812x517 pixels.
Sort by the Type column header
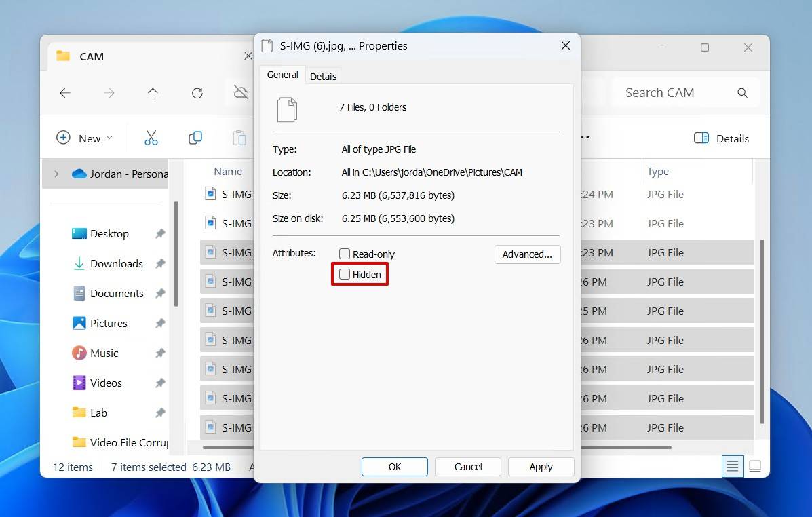coord(657,172)
